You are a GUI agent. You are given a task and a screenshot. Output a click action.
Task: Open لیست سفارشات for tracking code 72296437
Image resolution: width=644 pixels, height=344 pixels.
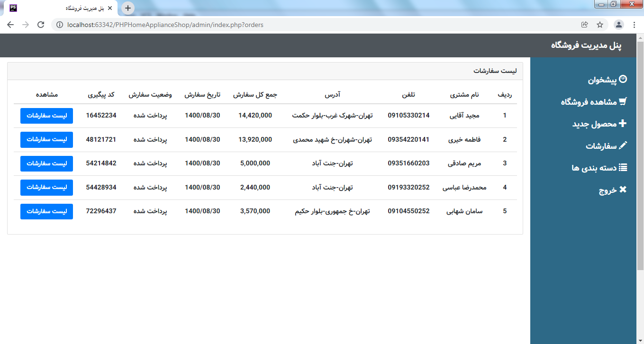point(46,211)
